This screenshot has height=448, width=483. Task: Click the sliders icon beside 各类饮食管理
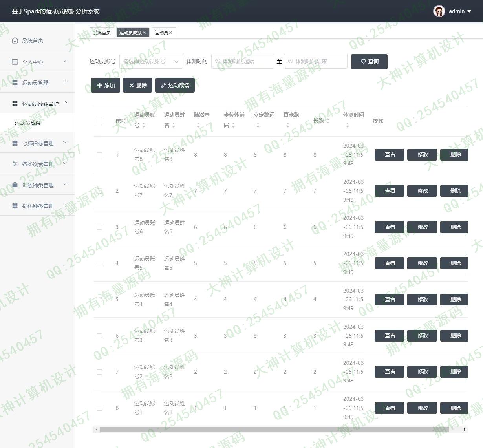point(15,164)
